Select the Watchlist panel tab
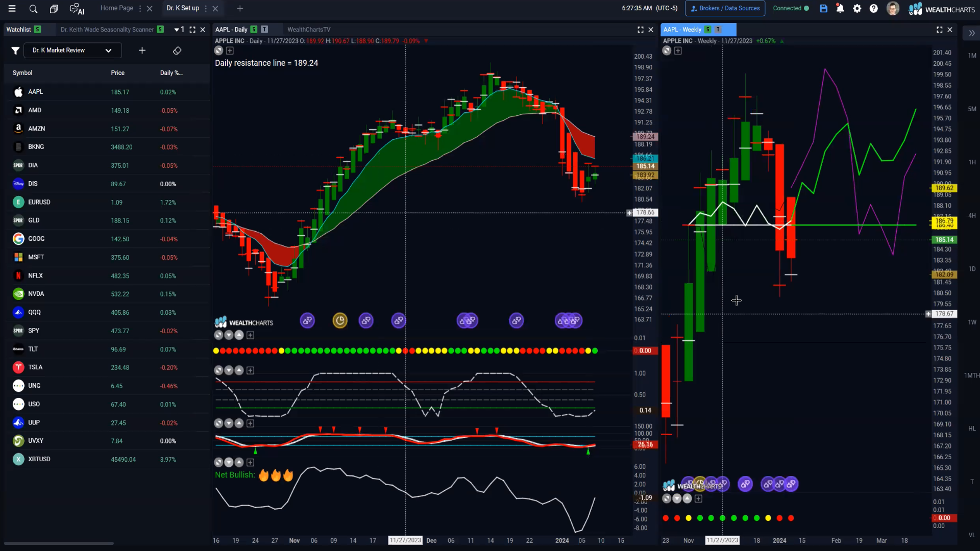The width and height of the screenshot is (980, 551). pos(18,30)
